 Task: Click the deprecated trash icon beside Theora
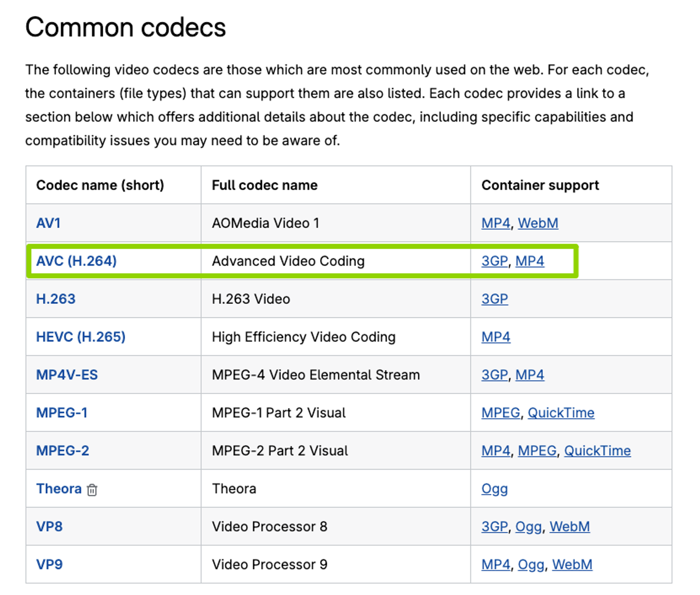[x=92, y=489]
